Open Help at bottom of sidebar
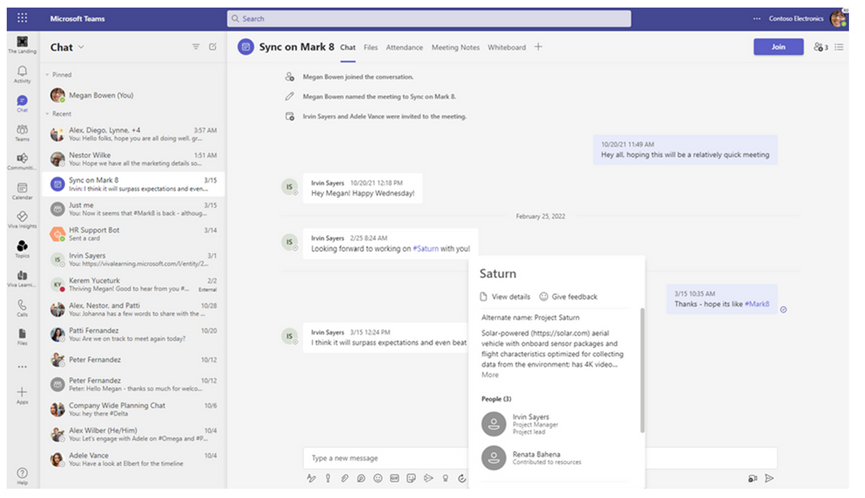The width and height of the screenshot is (865, 498). point(22,476)
